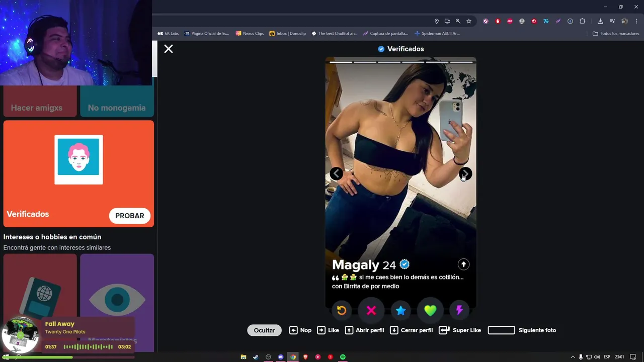Open Brave browser from the taskbar

[x=305, y=357]
